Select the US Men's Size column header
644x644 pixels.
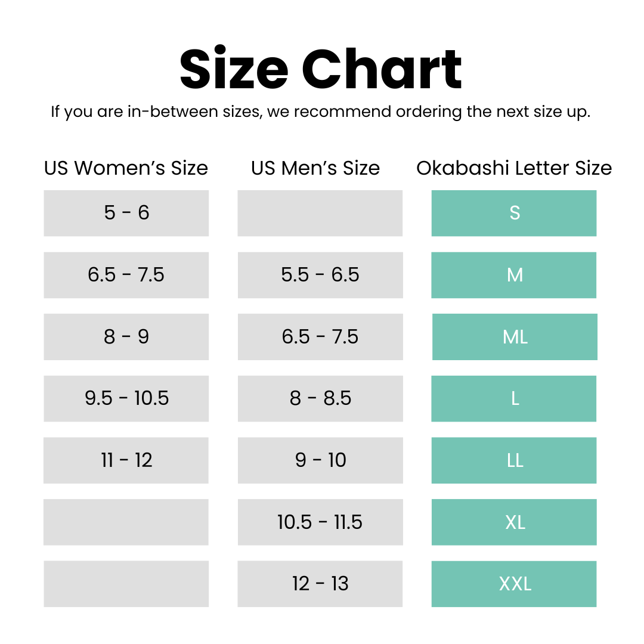(315, 168)
